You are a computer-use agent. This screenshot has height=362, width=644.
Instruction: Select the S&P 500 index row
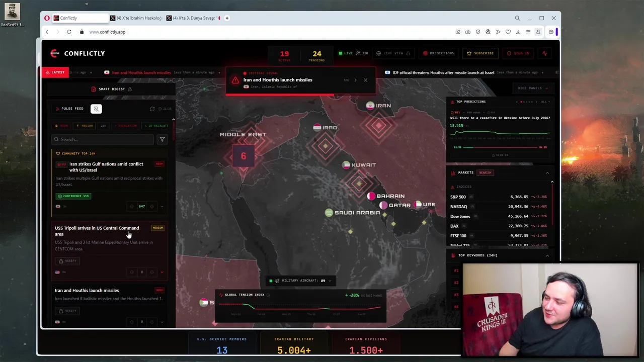click(498, 197)
